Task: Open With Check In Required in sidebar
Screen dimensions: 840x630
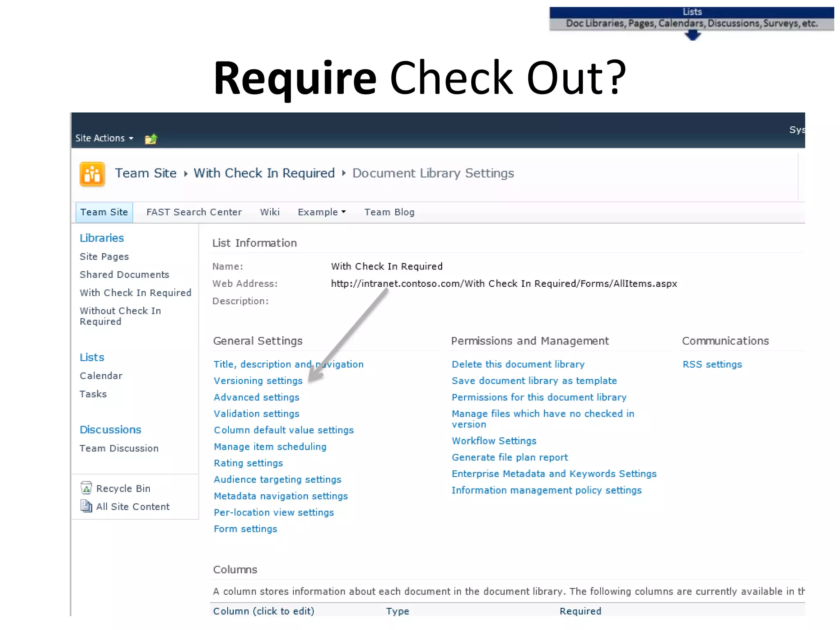Action: pyautogui.click(x=135, y=292)
